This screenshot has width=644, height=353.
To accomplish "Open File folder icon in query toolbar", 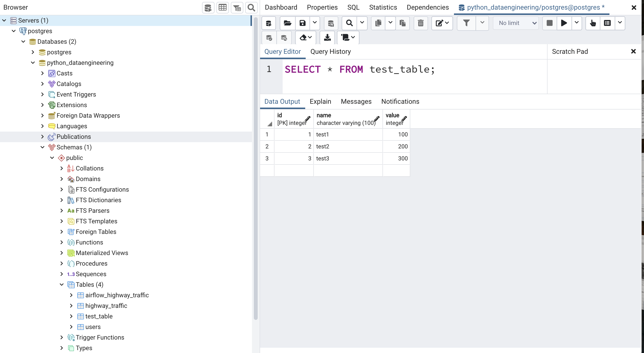I will (287, 23).
